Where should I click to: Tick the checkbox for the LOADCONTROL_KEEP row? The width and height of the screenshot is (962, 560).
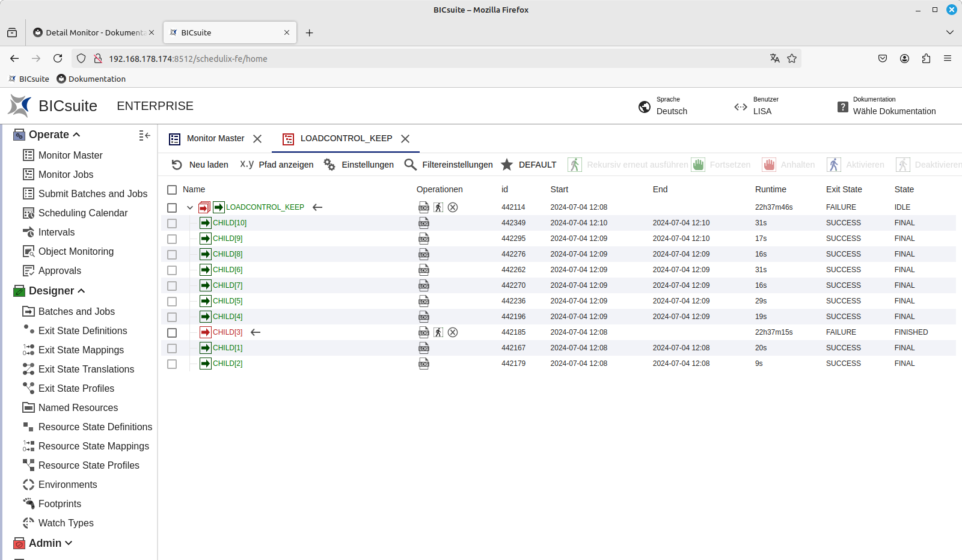172,207
